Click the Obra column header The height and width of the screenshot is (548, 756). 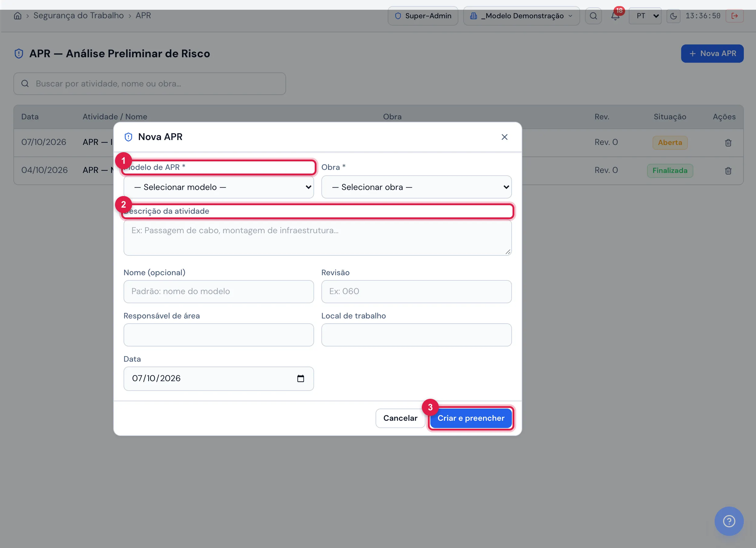pos(392,117)
